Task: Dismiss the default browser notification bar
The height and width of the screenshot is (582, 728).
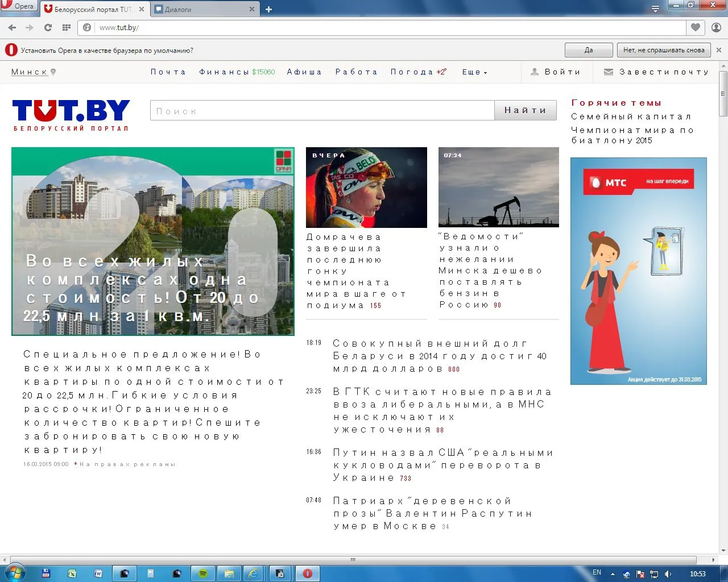Action: [719, 50]
